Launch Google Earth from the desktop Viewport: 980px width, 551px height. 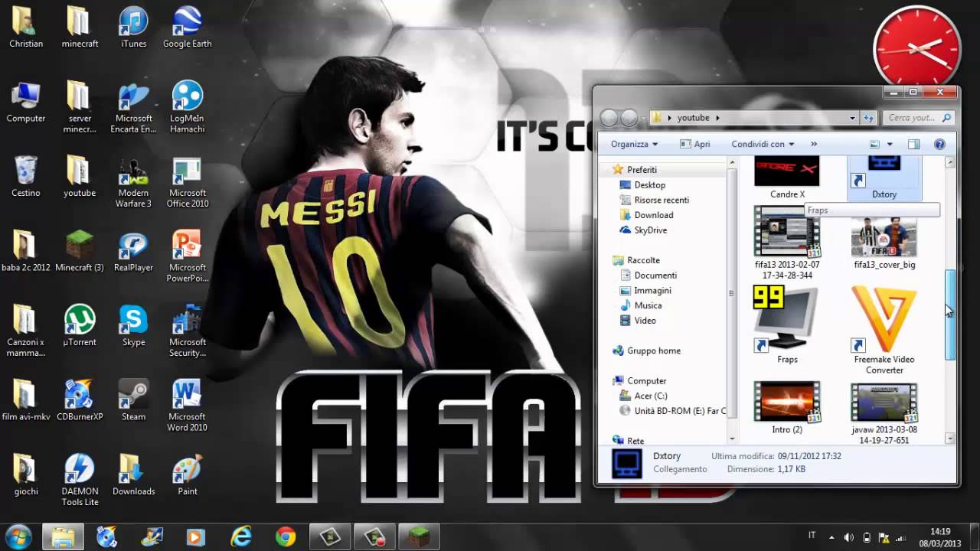coord(187,27)
